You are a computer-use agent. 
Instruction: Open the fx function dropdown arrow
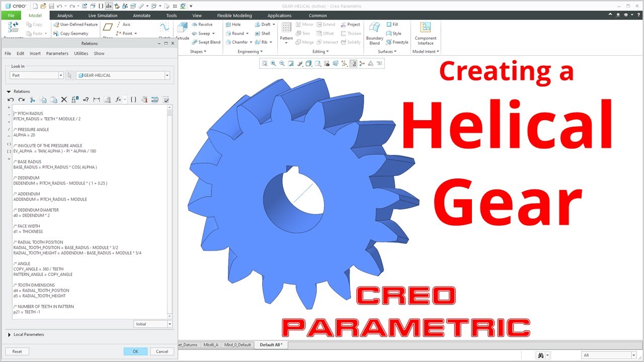pyautogui.click(x=125, y=100)
